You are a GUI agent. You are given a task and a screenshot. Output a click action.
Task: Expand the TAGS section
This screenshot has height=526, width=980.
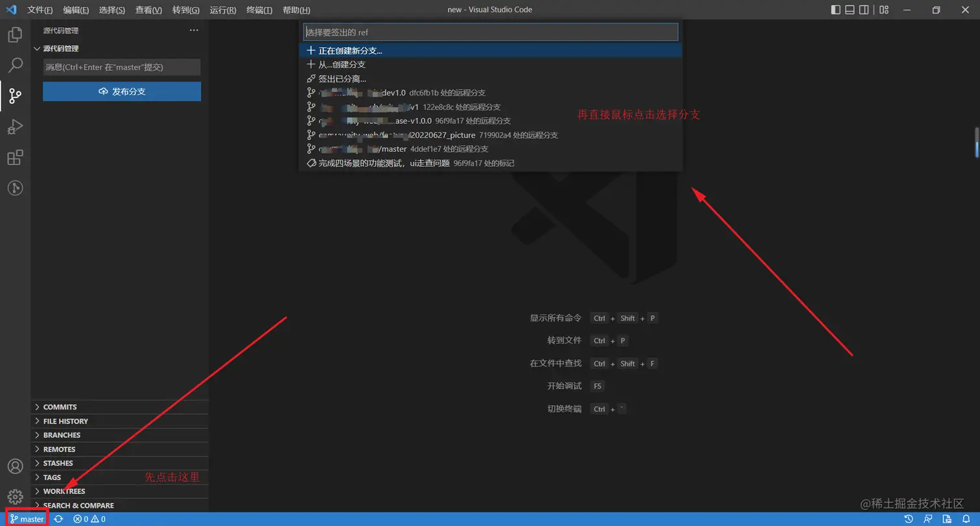[x=120, y=477]
